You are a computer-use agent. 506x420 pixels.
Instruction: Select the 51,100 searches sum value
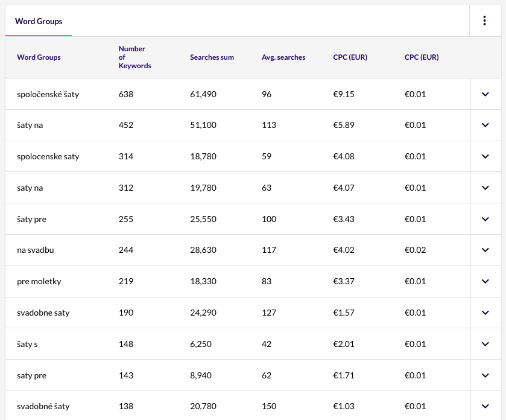[203, 125]
